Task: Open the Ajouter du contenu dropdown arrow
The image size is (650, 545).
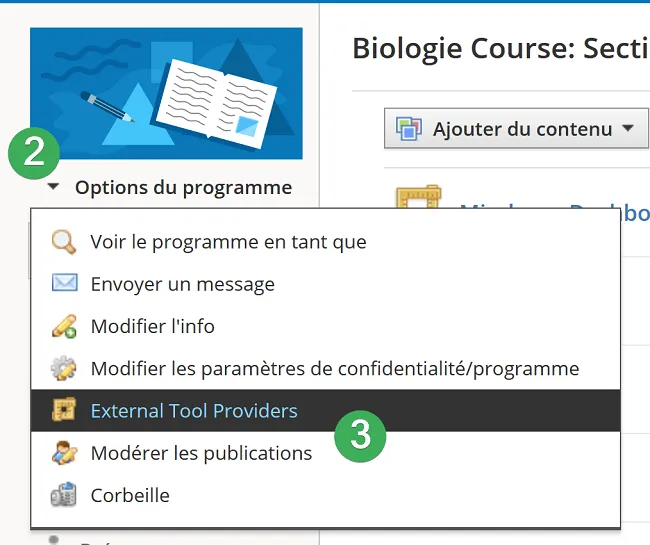Action: (x=628, y=128)
